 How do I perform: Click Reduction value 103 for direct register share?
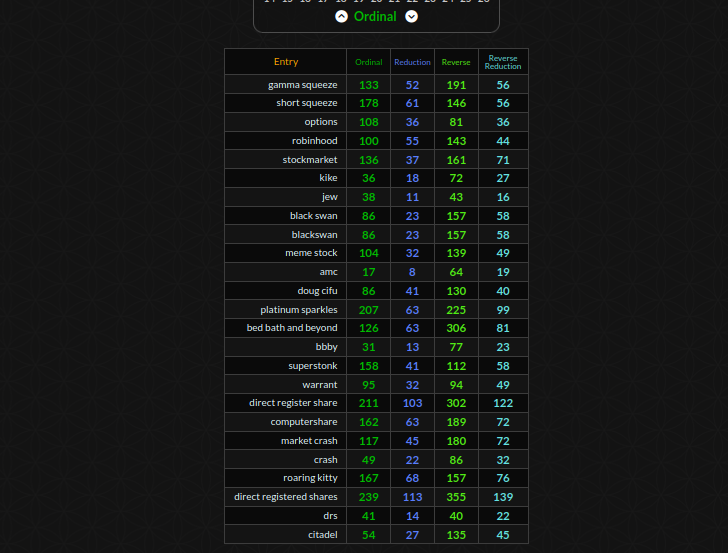[412, 403]
